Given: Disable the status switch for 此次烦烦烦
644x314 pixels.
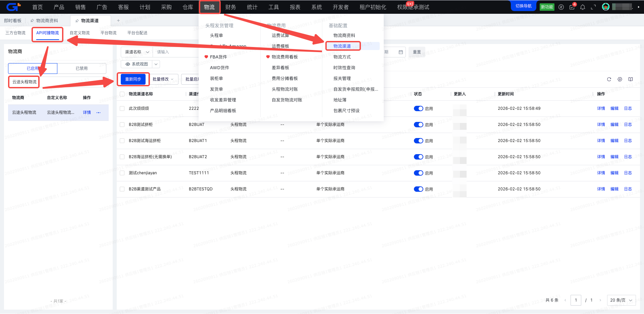Looking at the screenshot, I should point(419,108).
